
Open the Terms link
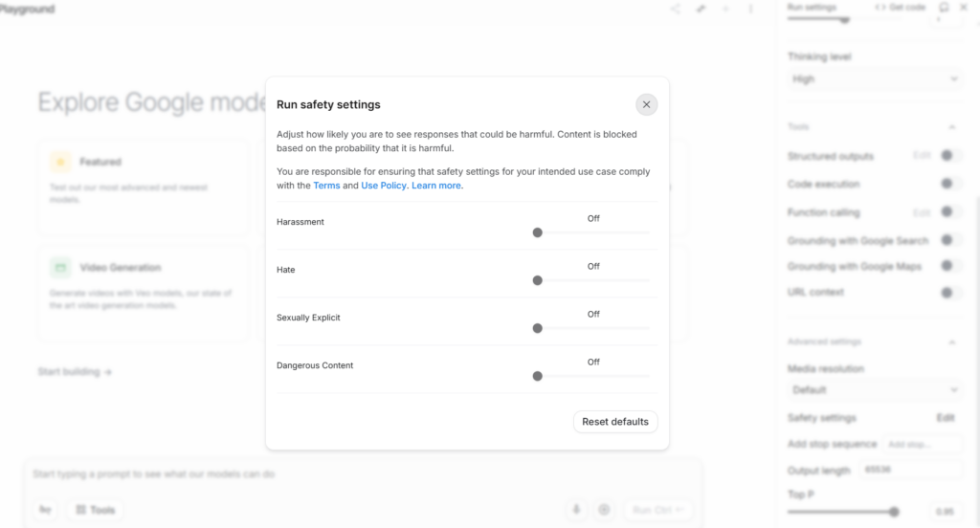[326, 186]
